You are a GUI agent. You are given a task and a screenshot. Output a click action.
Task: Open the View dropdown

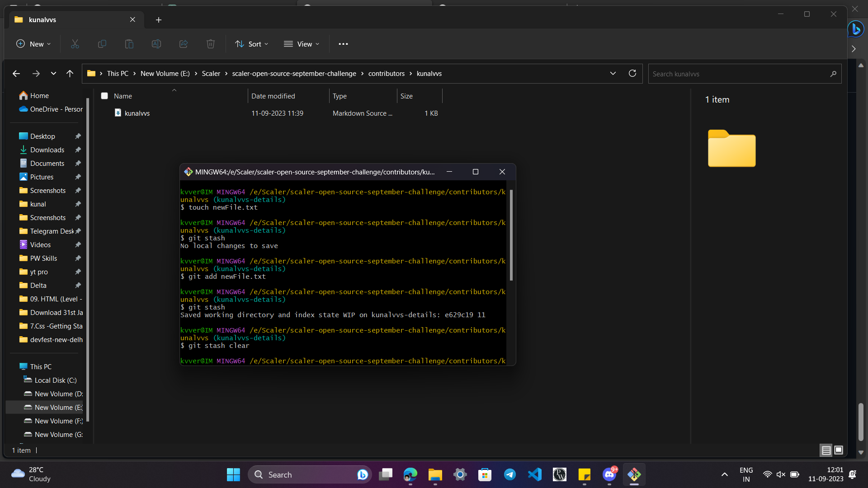point(302,44)
